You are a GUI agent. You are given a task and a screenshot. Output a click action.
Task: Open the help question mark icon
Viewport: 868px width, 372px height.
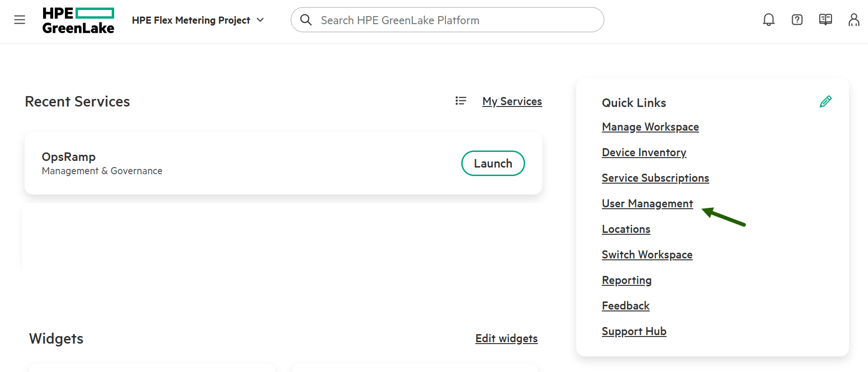tap(797, 20)
